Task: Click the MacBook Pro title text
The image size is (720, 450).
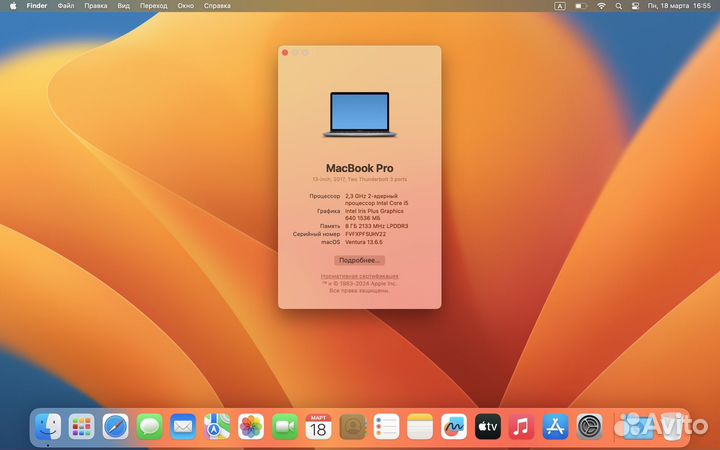Action: [360, 168]
